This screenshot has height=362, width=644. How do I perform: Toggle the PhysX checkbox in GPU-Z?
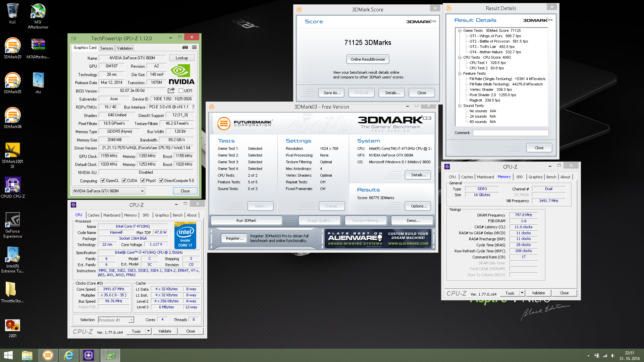pyautogui.click(x=143, y=181)
